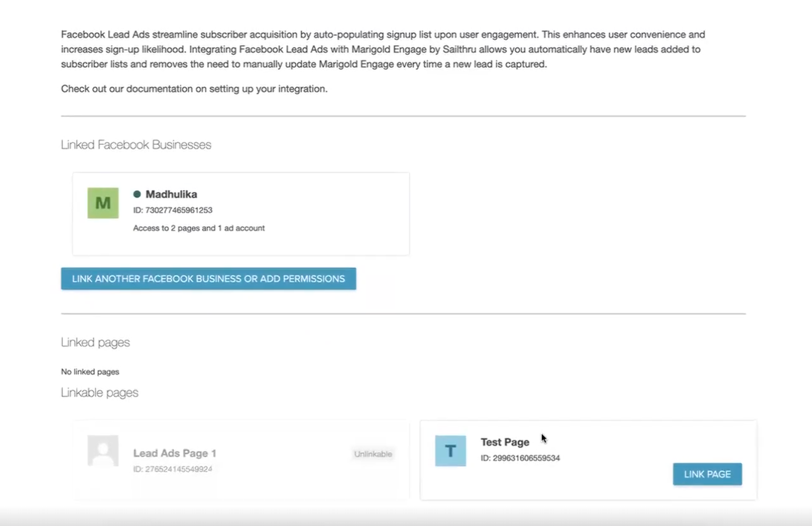Click the 'Access to 2 pages and 1 ad account' text

pos(199,228)
